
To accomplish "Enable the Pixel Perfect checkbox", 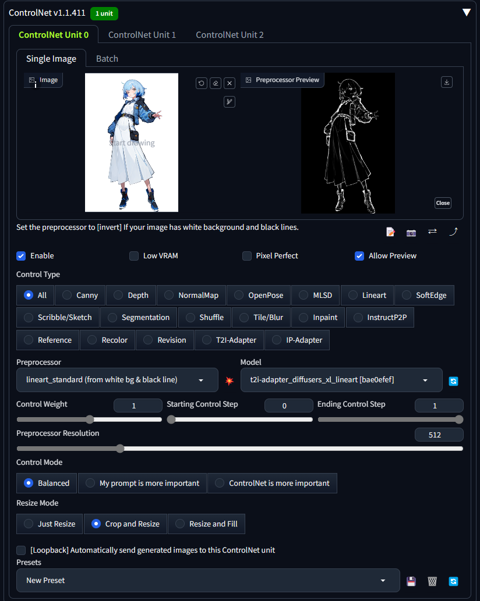I will (247, 256).
